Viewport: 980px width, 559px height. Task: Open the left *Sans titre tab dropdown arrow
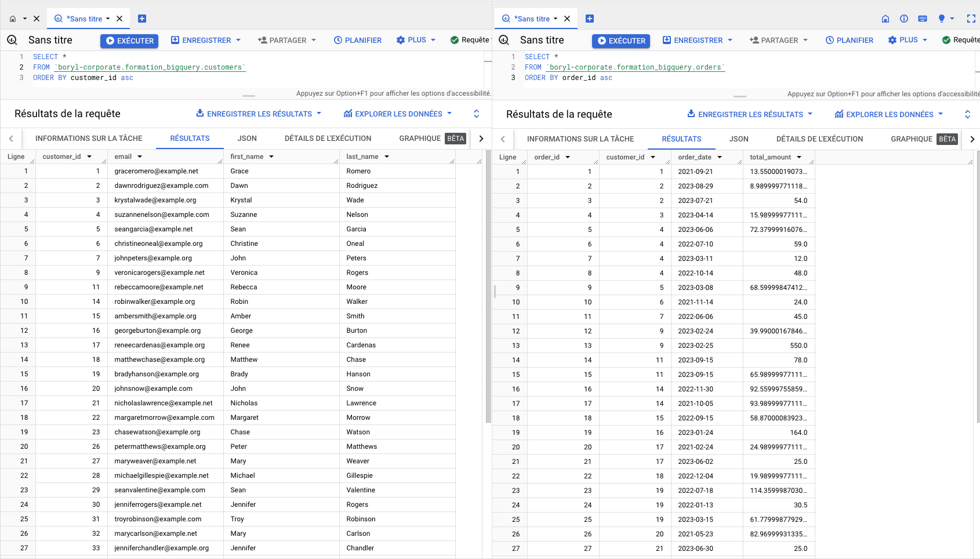108,19
